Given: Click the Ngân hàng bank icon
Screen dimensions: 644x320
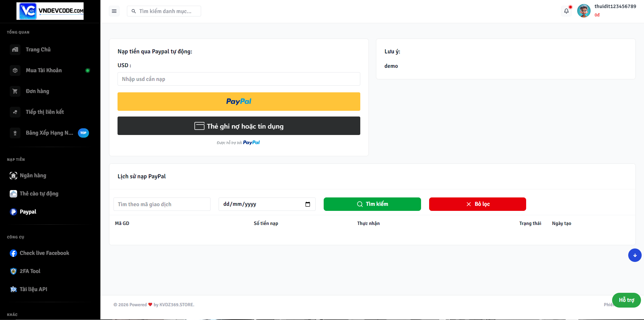Looking at the screenshot, I should tap(13, 176).
